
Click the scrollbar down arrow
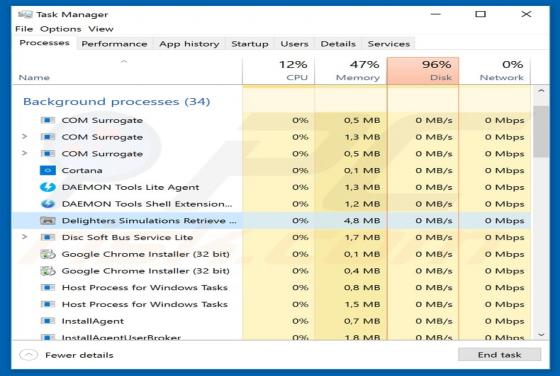(541, 335)
